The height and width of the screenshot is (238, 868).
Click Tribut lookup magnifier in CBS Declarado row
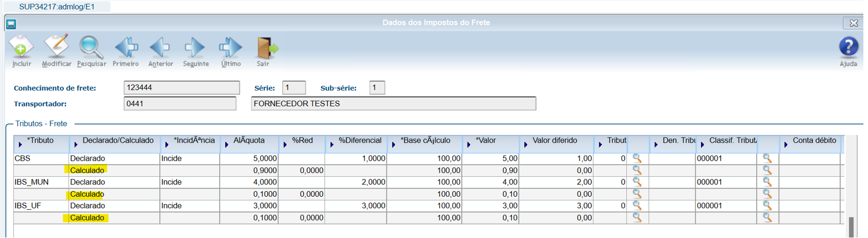(637, 158)
